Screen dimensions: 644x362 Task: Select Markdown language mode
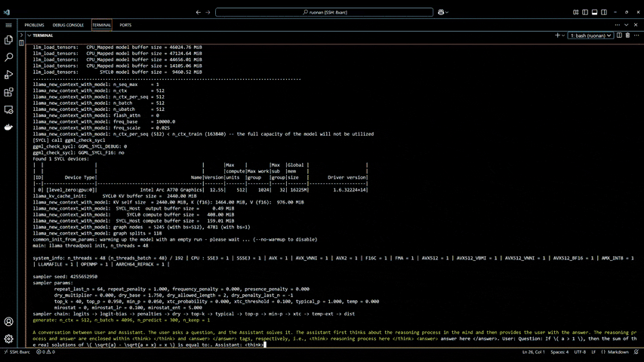[x=615, y=352]
